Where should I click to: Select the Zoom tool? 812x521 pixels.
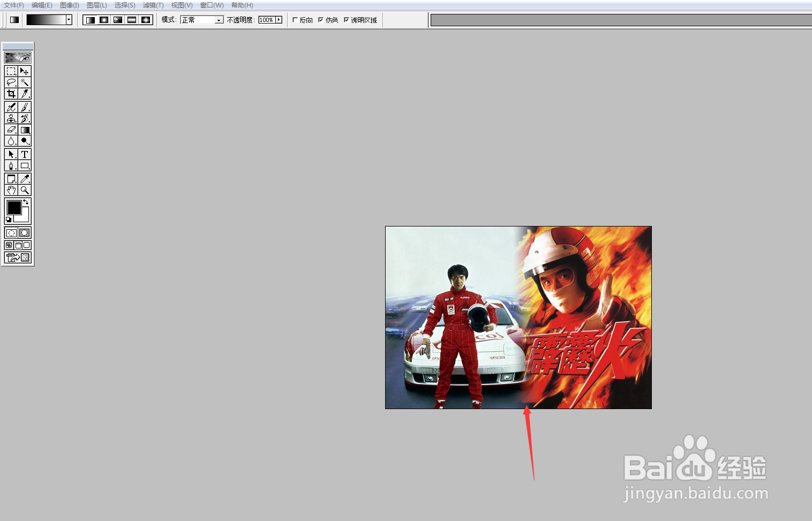[x=25, y=190]
